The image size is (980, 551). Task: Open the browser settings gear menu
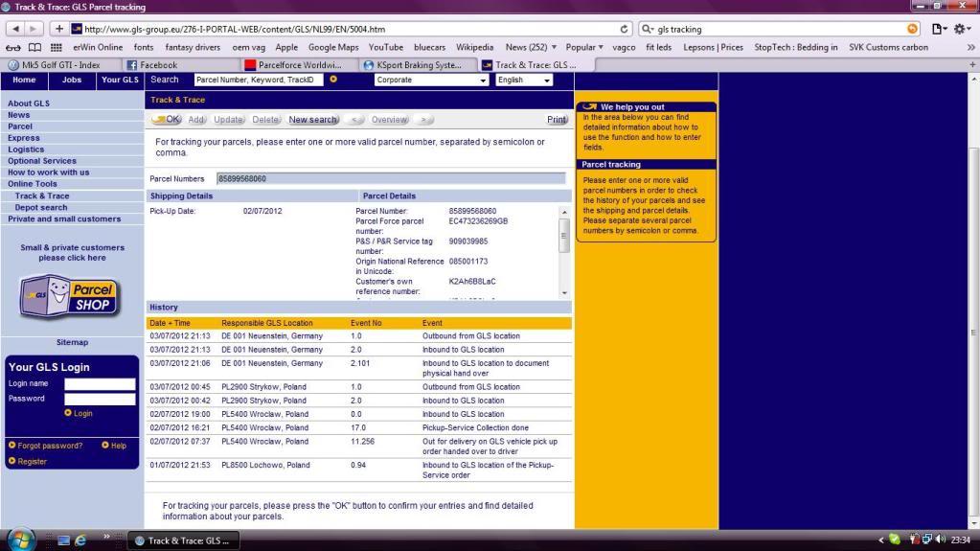pyautogui.click(x=961, y=29)
